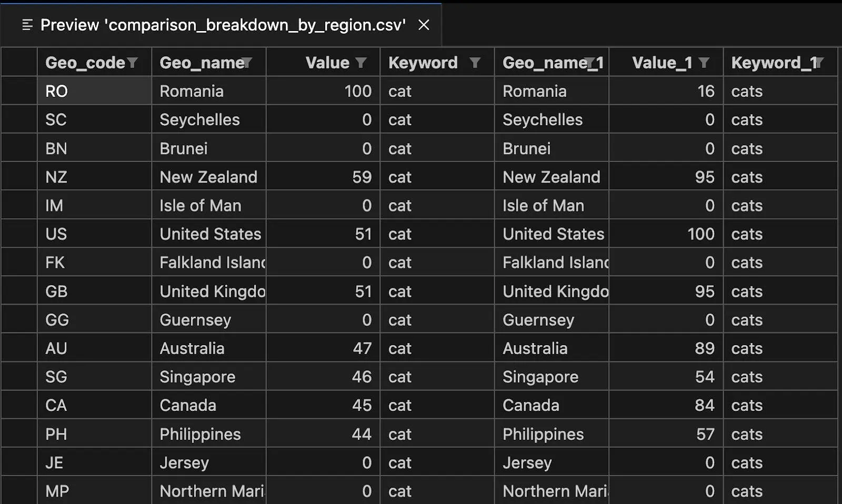This screenshot has width=842, height=504.
Task: Open the Geo_code column filter
Action: click(x=132, y=63)
